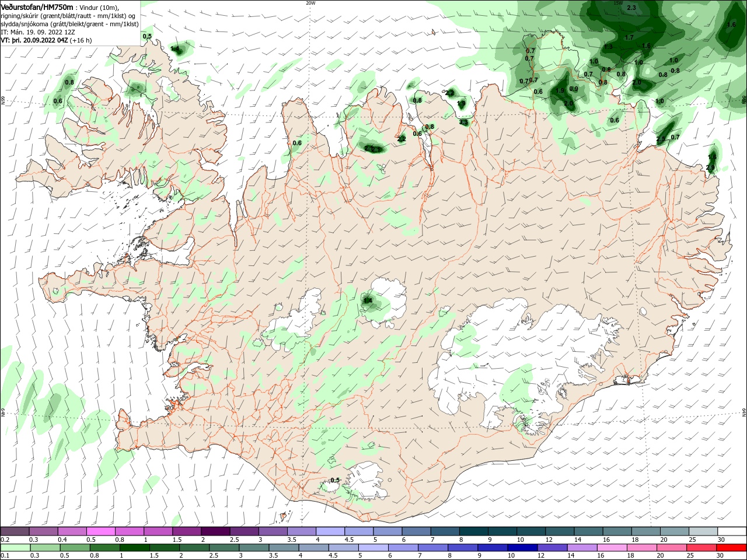Click the '2.5' precipitation value near the east coast
The image size is (747, 560).
661,139
